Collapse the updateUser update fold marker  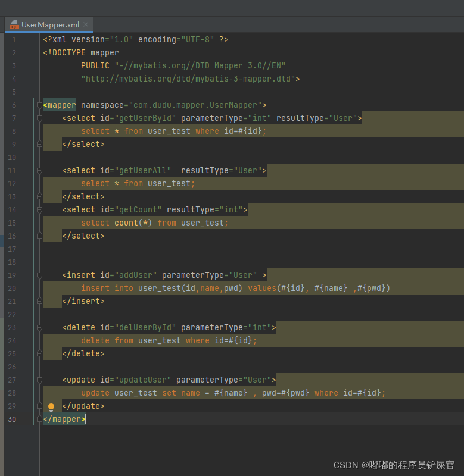pyautogui.click(x=39, y=380)
